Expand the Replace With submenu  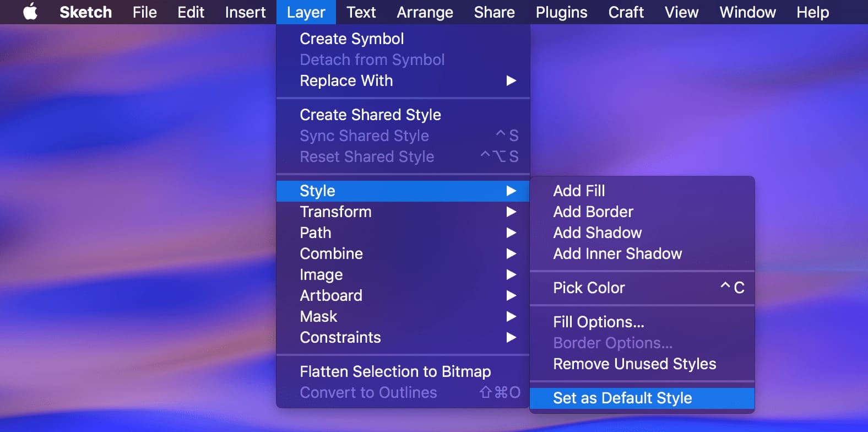[403, 80]
